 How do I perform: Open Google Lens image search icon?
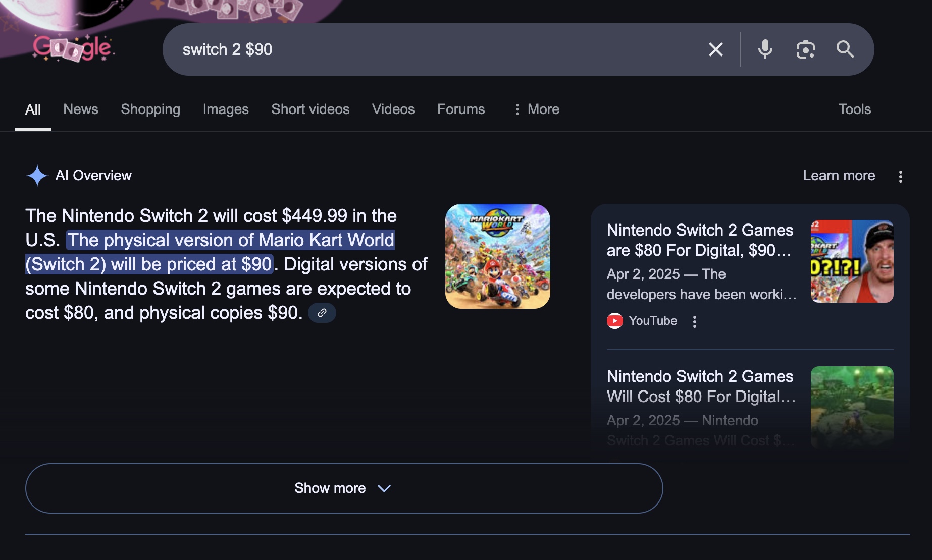click(805, 49)
